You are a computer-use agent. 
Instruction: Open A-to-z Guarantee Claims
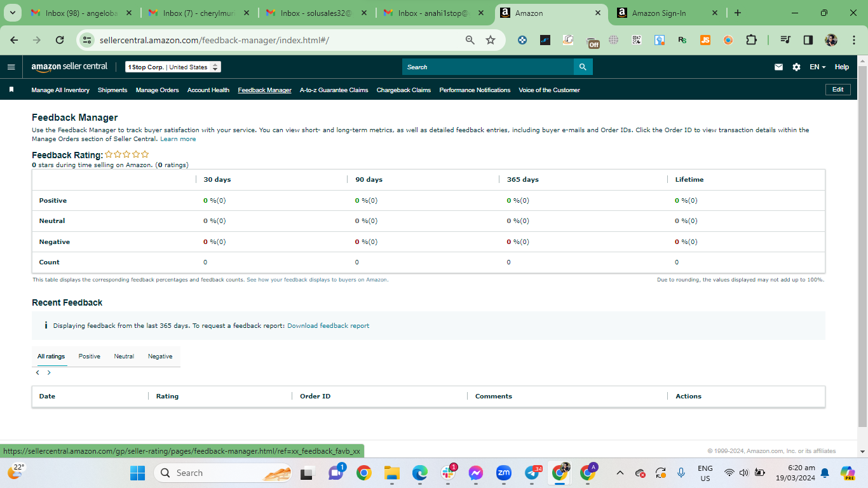(334, 90)
